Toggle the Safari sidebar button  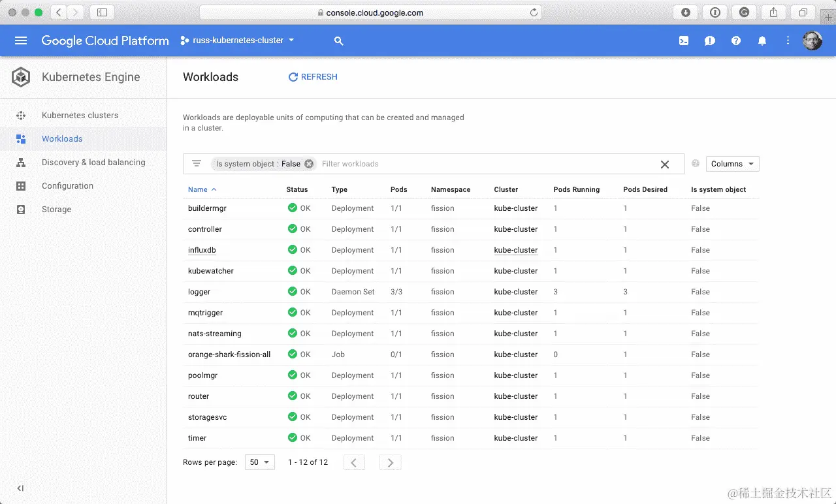click(x=102, y=12)
